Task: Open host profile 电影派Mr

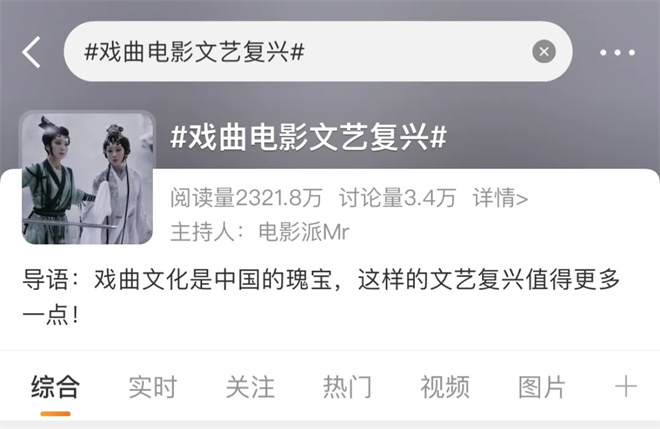Action: pyautogui.click(x=303, y=232)
